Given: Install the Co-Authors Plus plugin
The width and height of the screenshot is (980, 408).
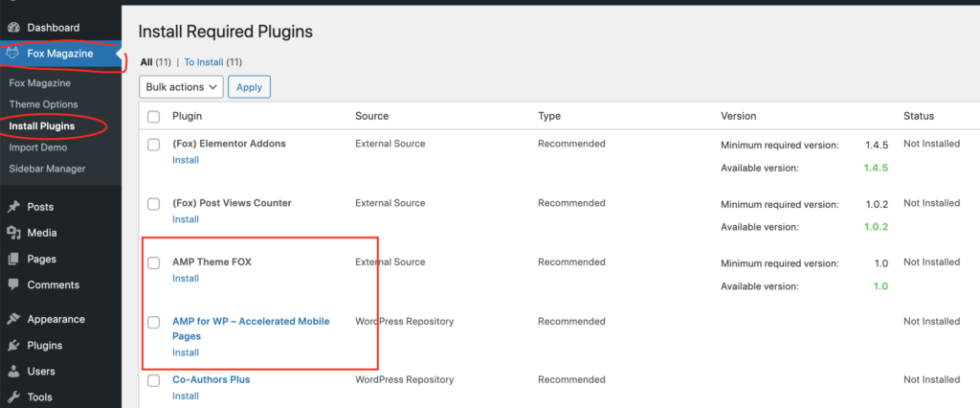Looking at the screenshot, I should (186, 397).
